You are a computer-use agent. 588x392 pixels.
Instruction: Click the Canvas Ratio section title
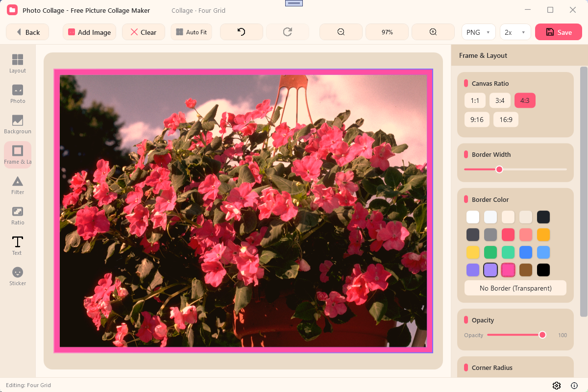point(490,83)
